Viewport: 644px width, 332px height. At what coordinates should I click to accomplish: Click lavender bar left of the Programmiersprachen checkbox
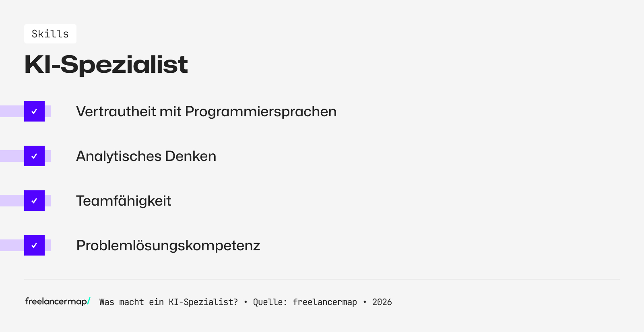[12, 111]
